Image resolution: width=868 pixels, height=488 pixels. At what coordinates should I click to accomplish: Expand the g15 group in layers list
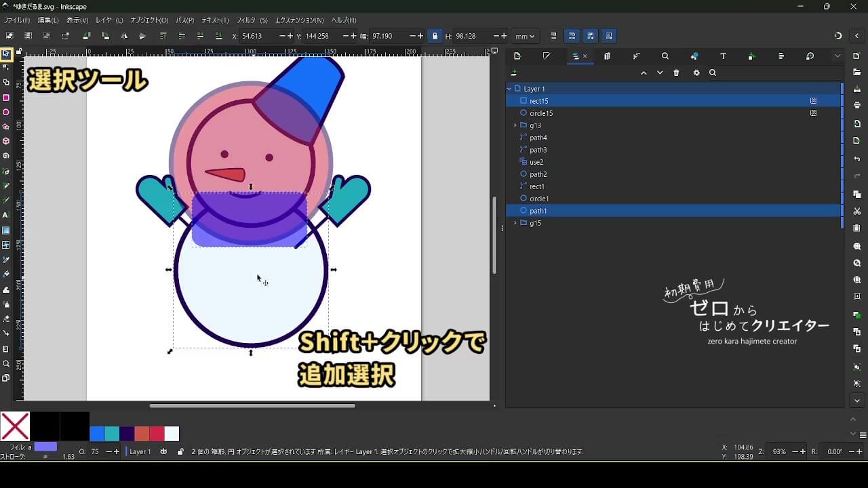pos(515,223)
